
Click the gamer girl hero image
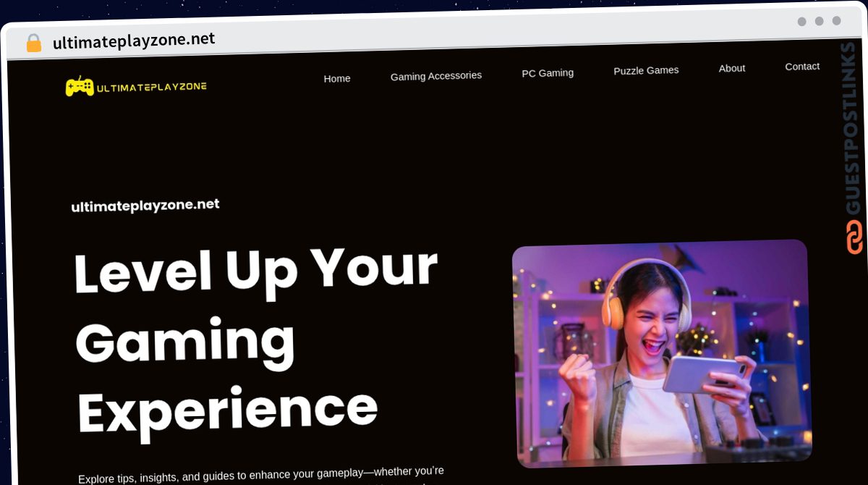[661, 353]
